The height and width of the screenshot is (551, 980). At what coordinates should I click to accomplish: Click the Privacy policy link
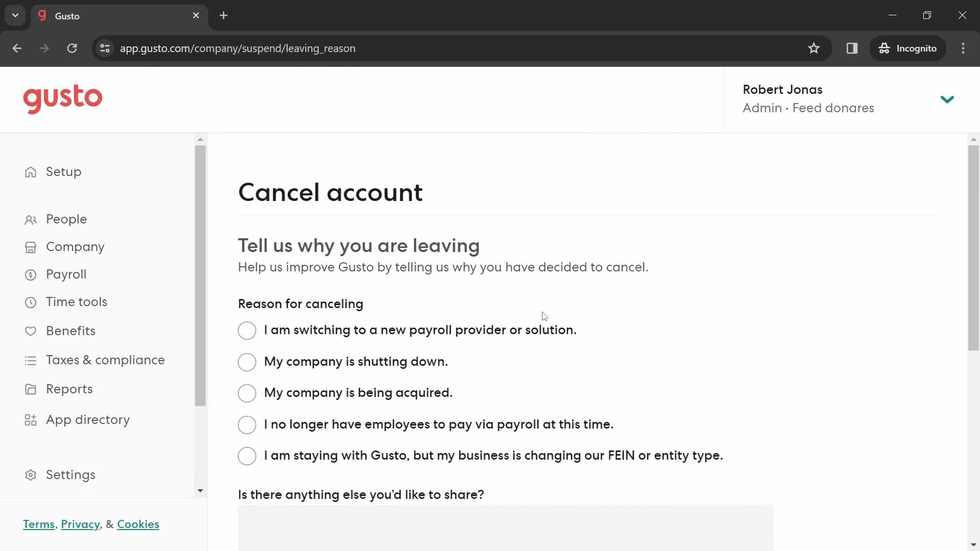[80, 524]
